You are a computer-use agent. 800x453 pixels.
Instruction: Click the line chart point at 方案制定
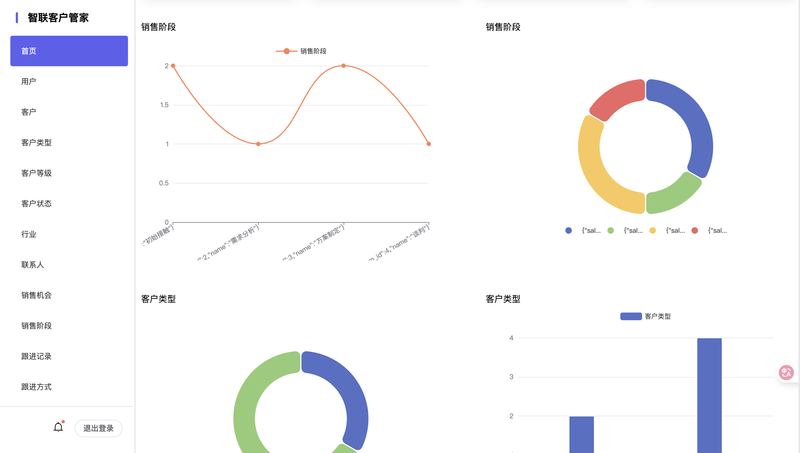(343, 66)
